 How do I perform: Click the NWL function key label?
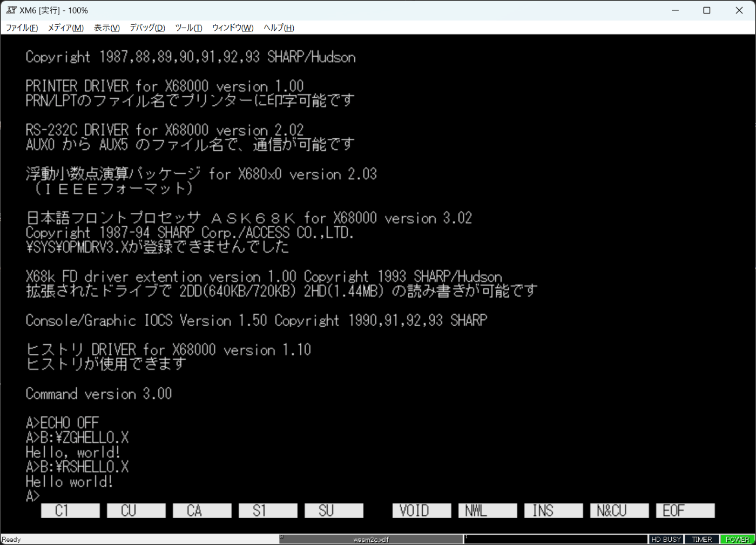[488, 510]
